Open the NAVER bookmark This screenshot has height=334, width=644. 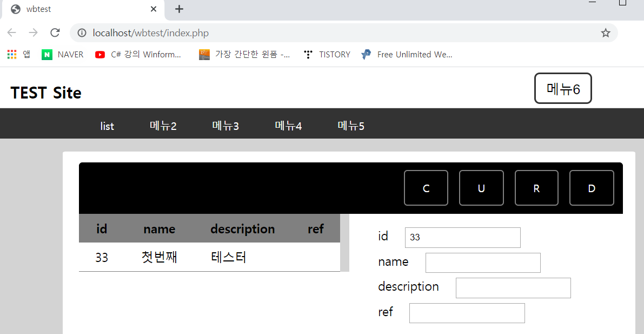pyautogui.click(x=62, y=54)
